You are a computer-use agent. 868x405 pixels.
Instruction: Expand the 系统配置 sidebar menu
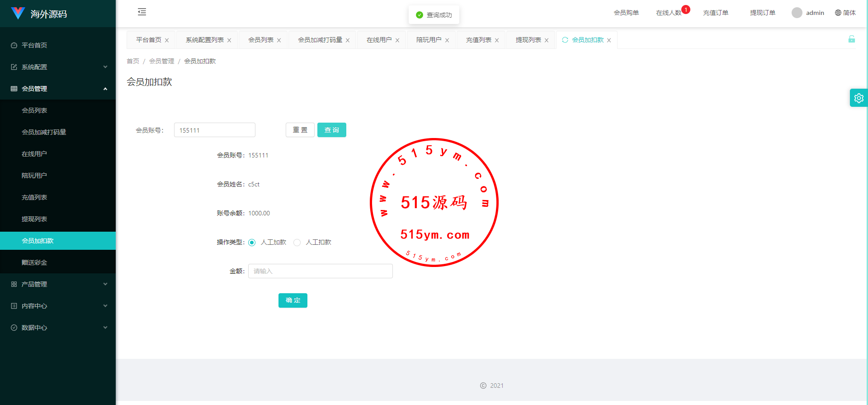coord(58,67)
